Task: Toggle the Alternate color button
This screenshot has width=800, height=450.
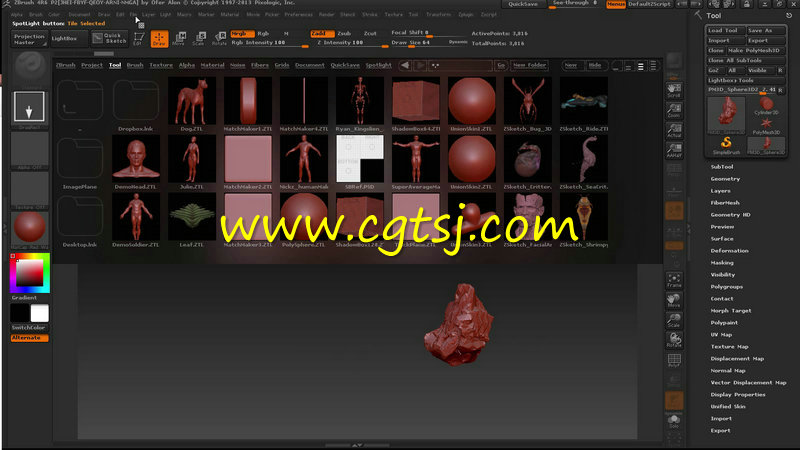Action: 30,338
